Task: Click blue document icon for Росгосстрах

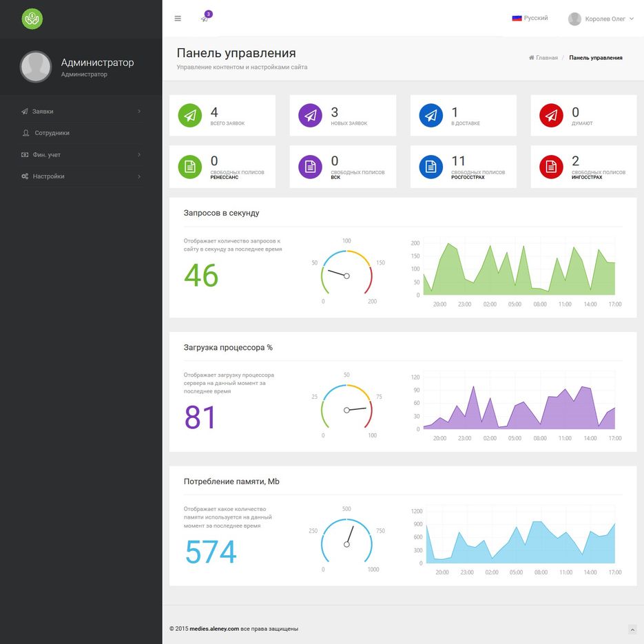Action: tap(431, 167)
